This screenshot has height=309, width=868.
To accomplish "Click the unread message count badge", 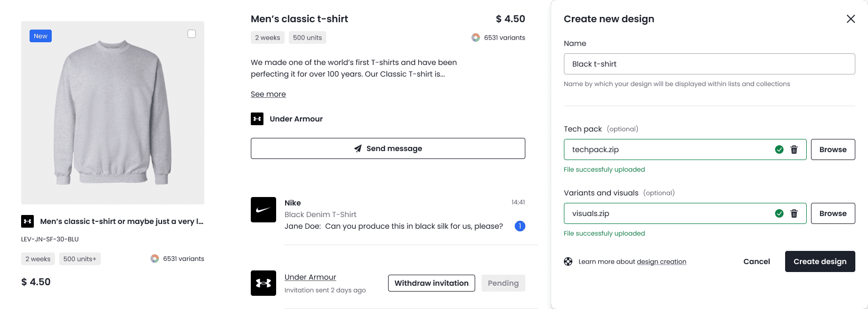I will pyautogui.click(x=520, y=226).
